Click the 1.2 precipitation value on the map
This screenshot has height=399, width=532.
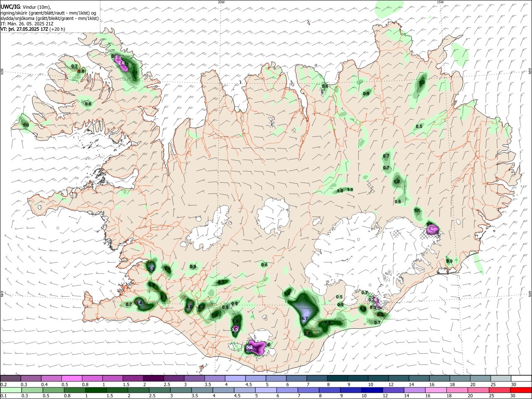pos(422,83)
